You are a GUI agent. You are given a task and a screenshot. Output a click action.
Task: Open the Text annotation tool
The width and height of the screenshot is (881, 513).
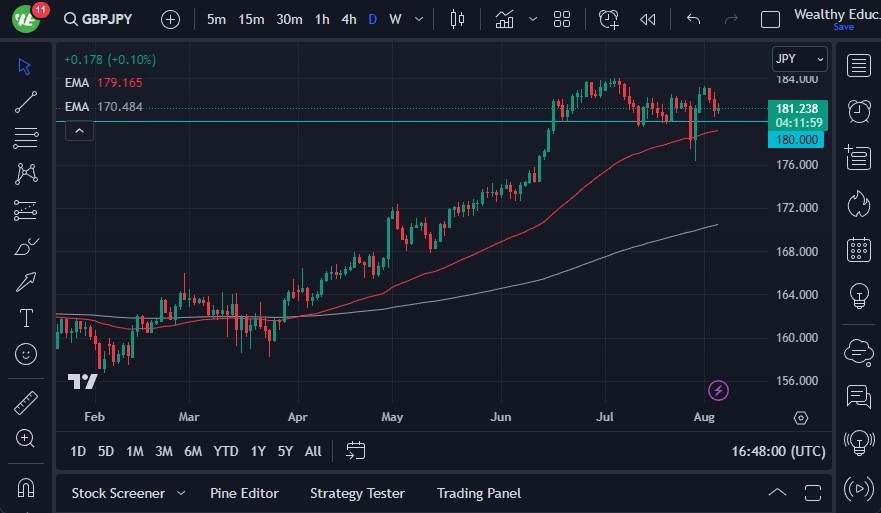[26, 318]
